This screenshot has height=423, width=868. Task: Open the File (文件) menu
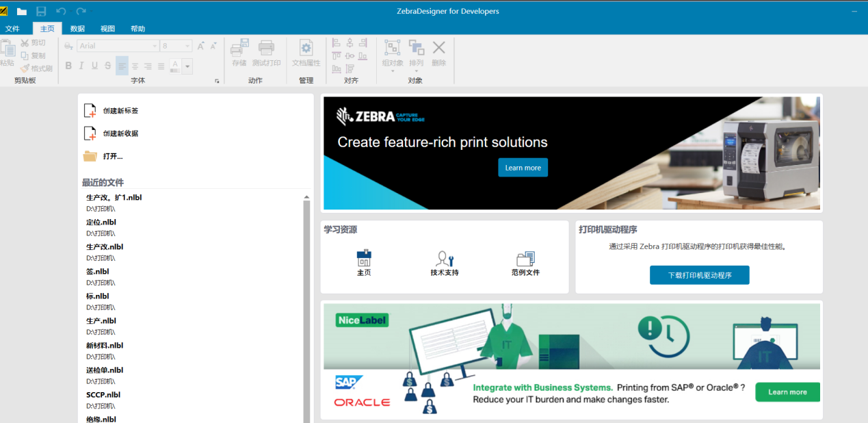pyautogui.click(x=12, y=29)
